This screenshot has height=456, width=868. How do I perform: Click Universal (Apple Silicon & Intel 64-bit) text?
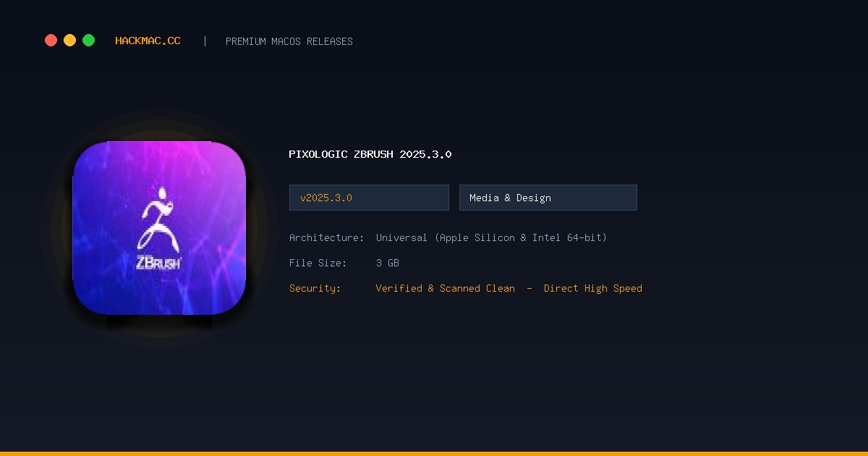[x=492, y=237]
